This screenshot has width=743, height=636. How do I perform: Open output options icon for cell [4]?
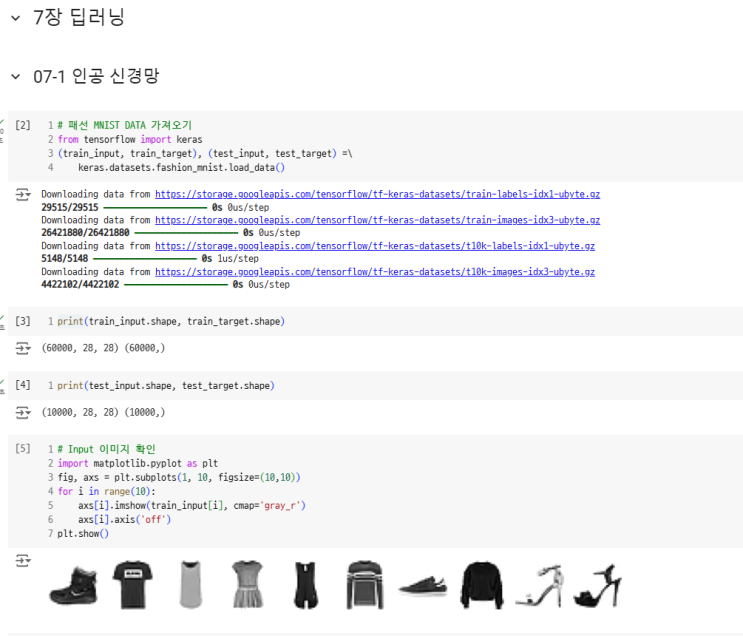coord(23,412)
